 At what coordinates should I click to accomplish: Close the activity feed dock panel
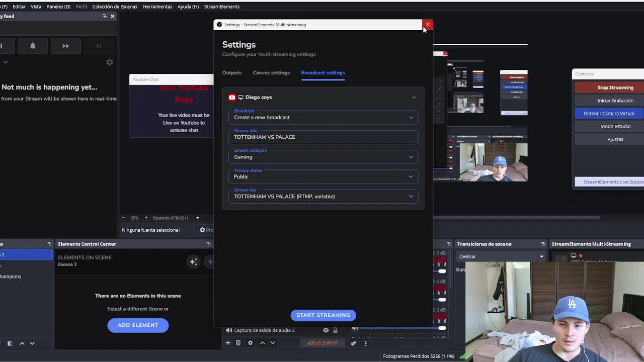pyautogui.click(x=112, y=16)
